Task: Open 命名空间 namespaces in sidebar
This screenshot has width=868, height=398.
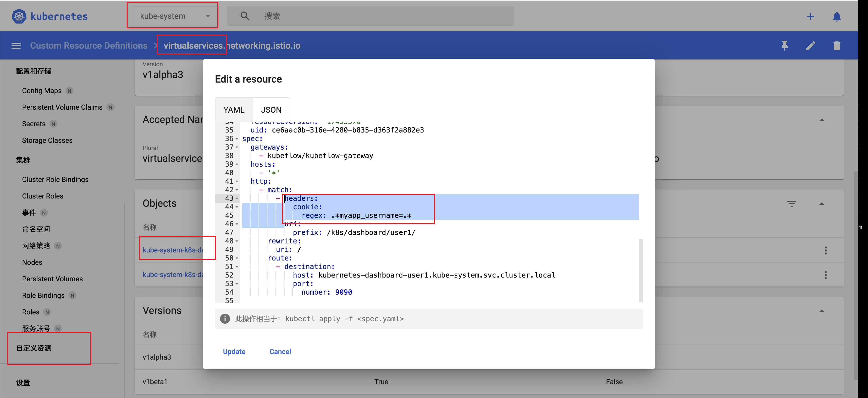Action: point(36,229)
